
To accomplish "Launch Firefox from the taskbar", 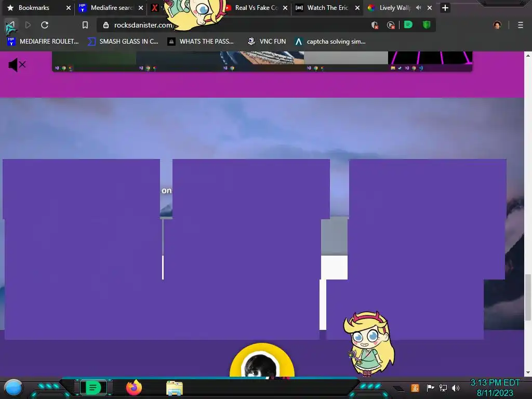I will (134, 388).
